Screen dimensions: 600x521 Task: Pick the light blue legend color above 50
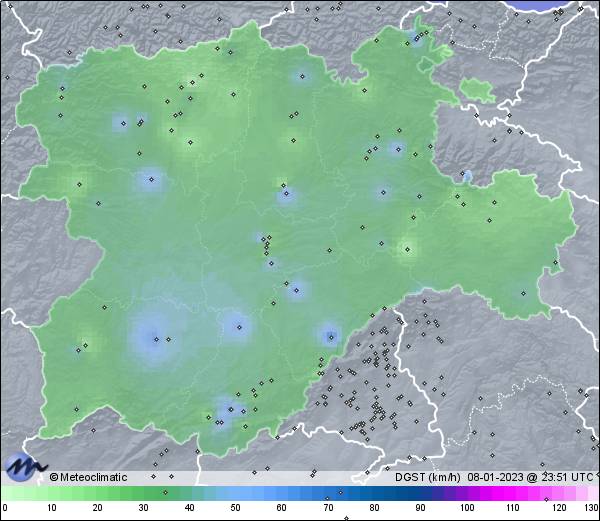(x=235, y=493)
